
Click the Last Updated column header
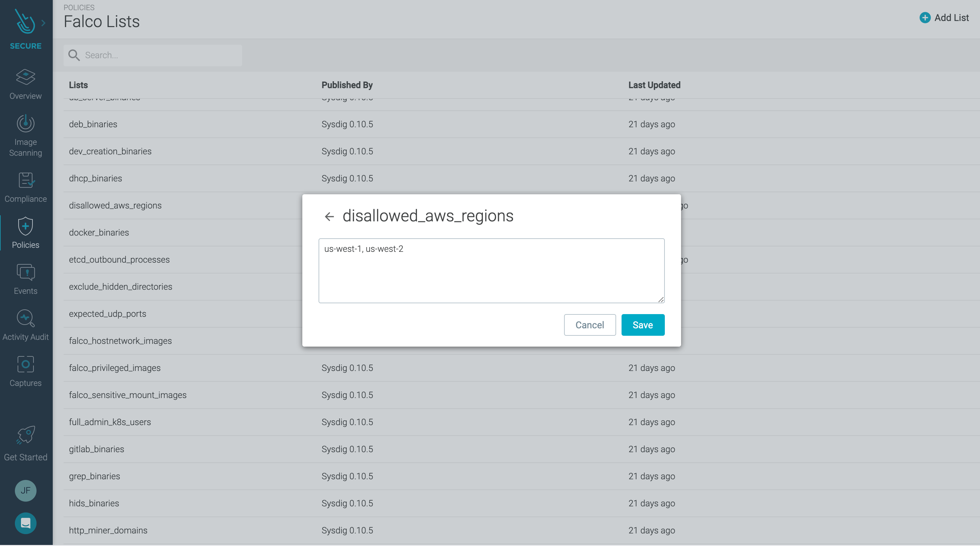(654, 85)
